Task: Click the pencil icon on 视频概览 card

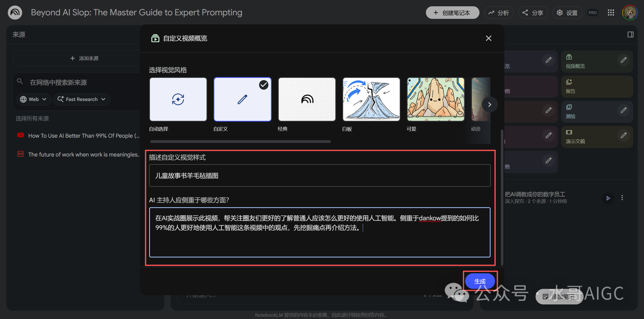Action: coord(623,60)
